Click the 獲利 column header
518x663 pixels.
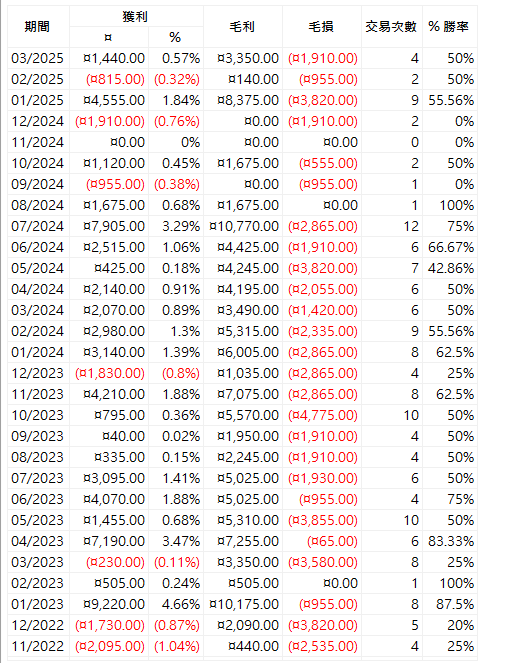[x=136, y=16]
